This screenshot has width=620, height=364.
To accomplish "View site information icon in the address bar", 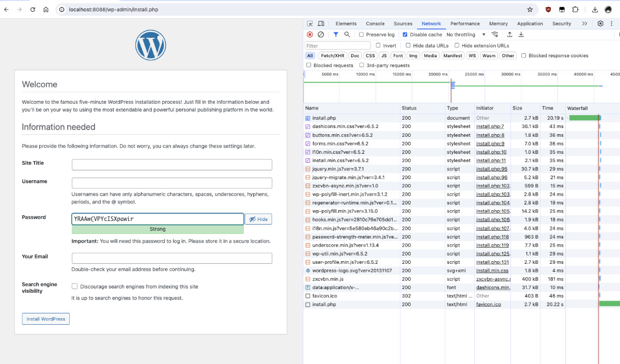I will (x=61, y=9).
